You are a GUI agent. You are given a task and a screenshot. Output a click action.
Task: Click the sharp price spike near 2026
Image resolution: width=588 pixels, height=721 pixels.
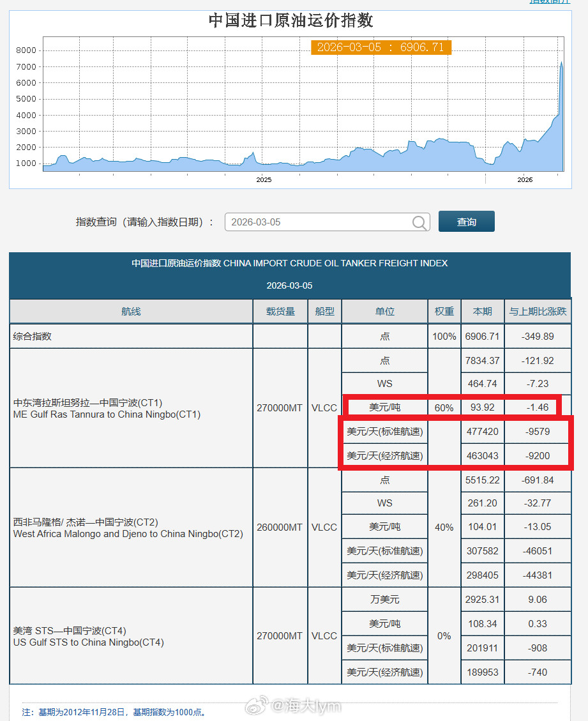[561, 70]
